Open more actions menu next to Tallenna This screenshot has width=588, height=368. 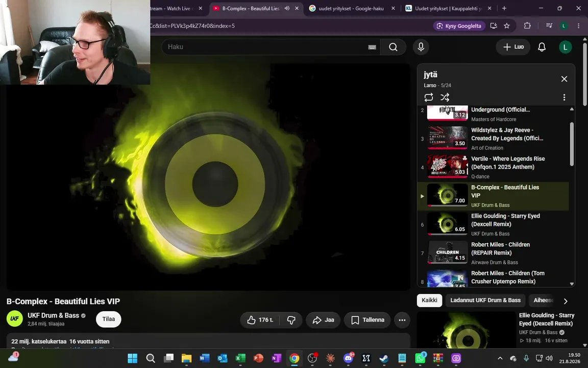(x=402, y=320)
